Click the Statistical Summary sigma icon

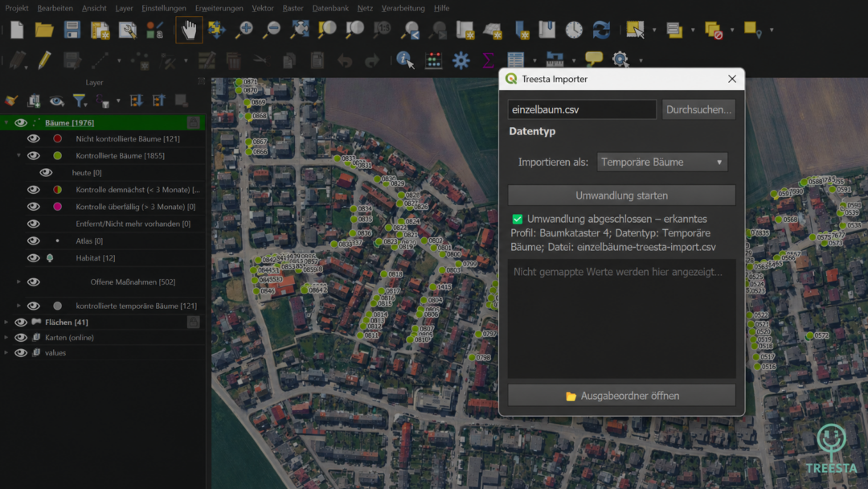coord(488,60)
